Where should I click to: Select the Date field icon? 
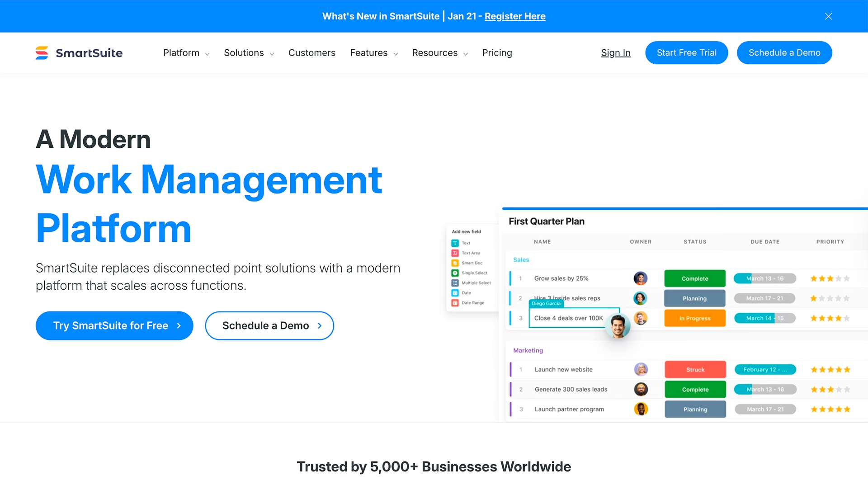point(455,293)
